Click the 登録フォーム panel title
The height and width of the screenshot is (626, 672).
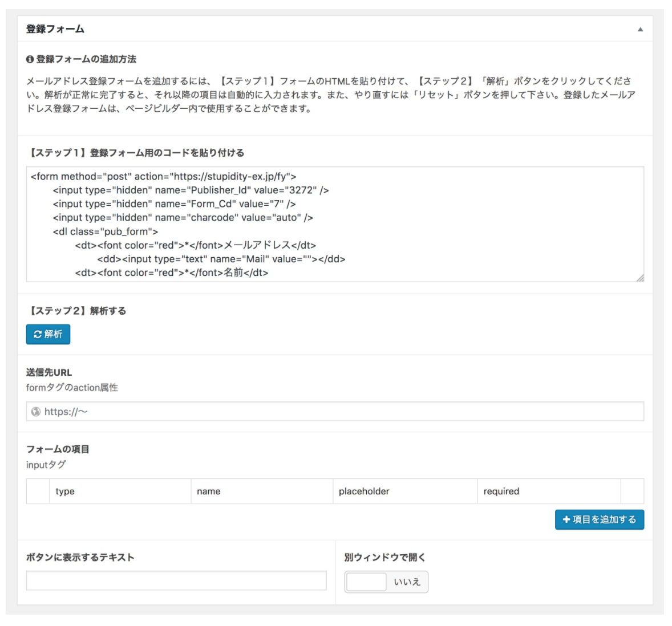[55, 29]
